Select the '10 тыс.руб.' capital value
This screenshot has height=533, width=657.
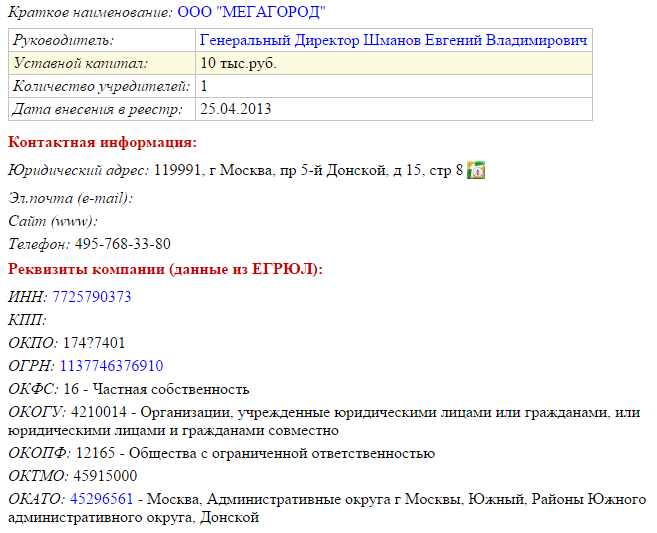click(238, 63)
